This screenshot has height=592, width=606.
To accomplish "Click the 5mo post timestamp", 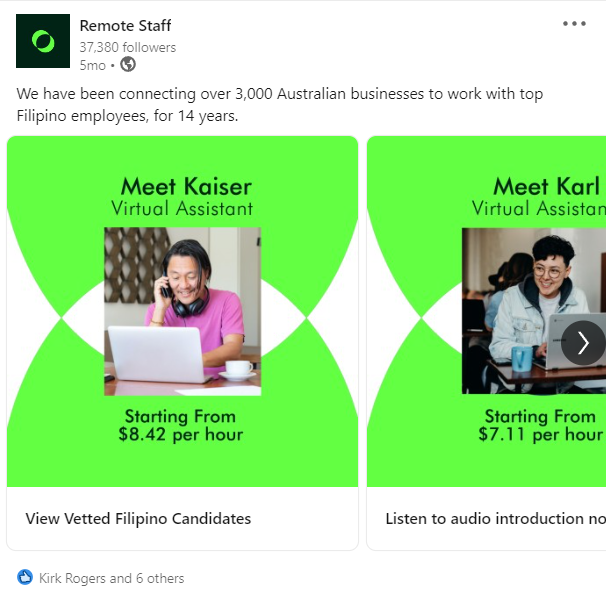I will pyautogui.click(x=92, y=65).
